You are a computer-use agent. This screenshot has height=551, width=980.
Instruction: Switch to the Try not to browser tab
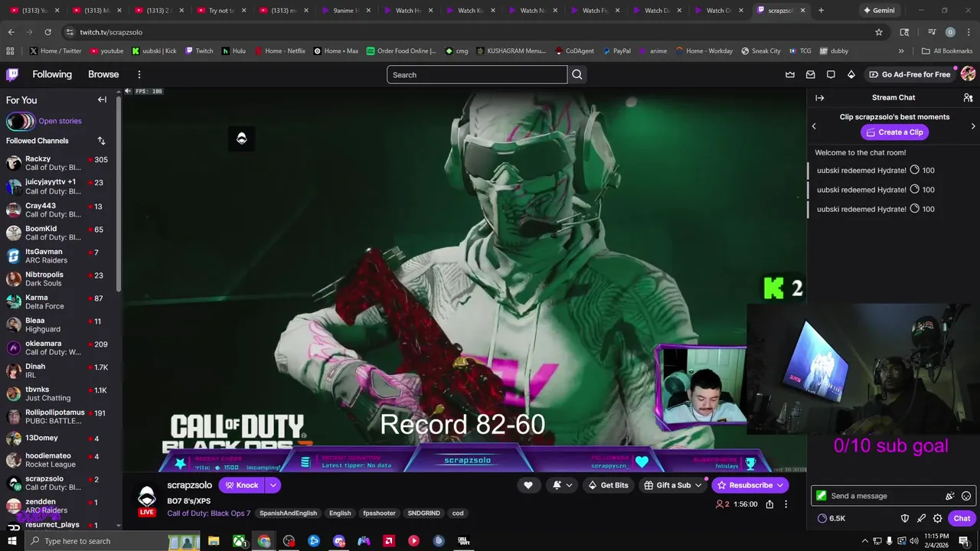[222, 11]
